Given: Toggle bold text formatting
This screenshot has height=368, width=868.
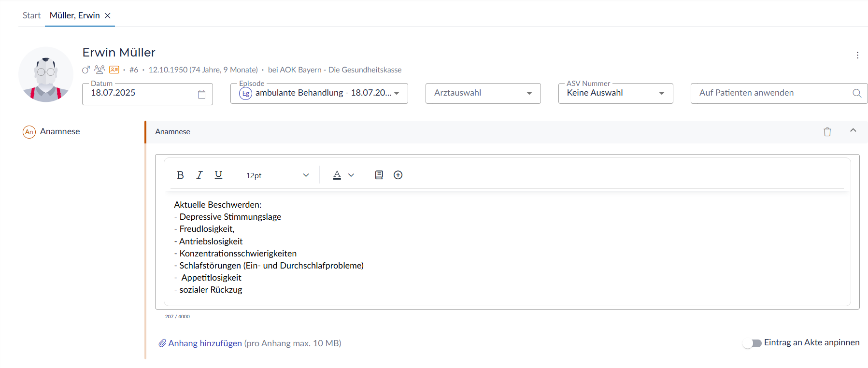Looking at the screenshot, I should coord(180,175).
